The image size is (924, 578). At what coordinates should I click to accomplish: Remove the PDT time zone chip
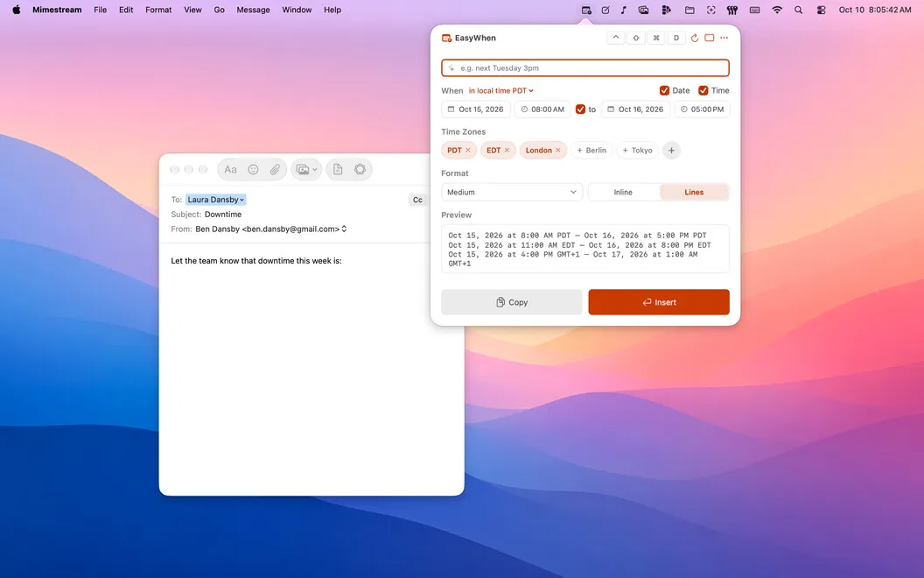pos(468,151)
